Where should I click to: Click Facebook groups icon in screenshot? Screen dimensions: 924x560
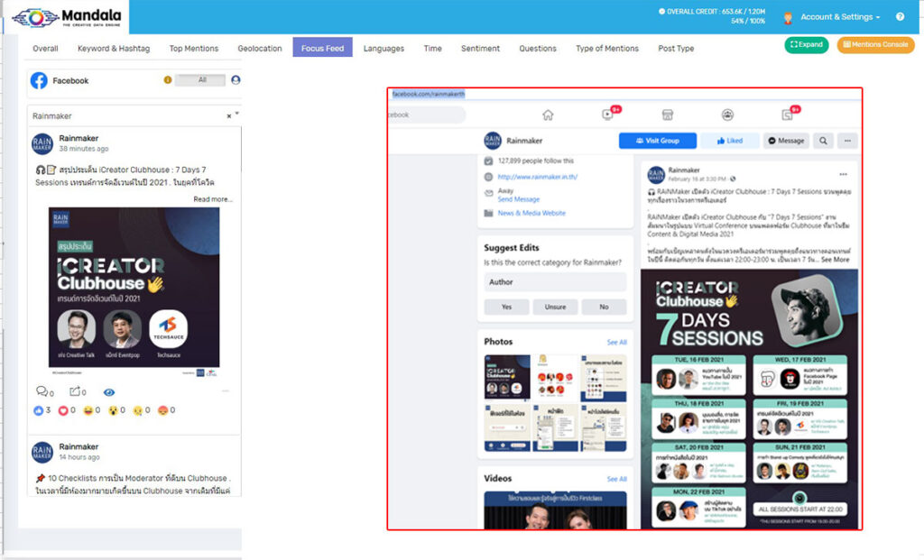click(728, 115)
